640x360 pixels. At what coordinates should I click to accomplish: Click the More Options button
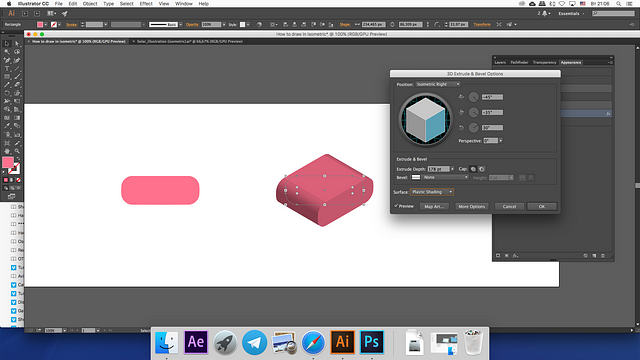click(x=471, y=207)
